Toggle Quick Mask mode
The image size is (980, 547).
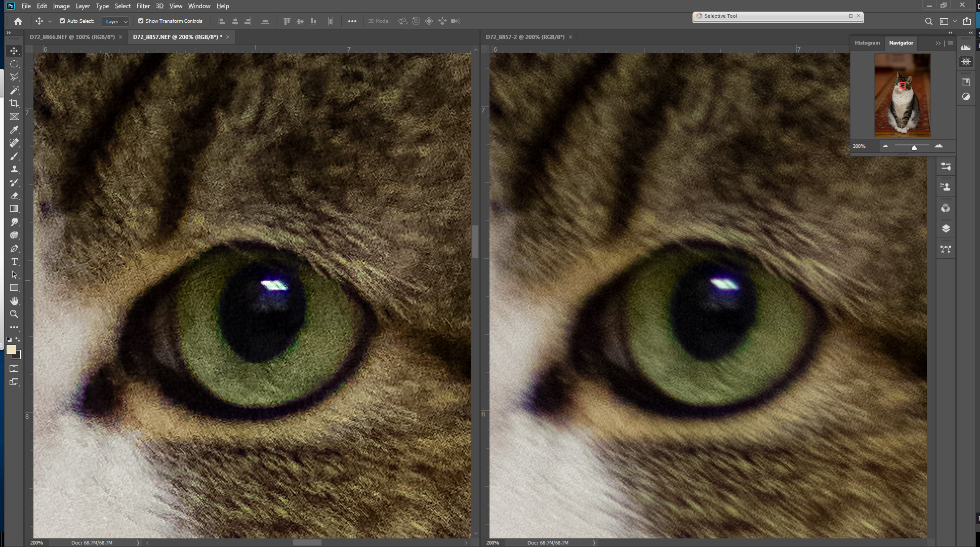[14, 369]
